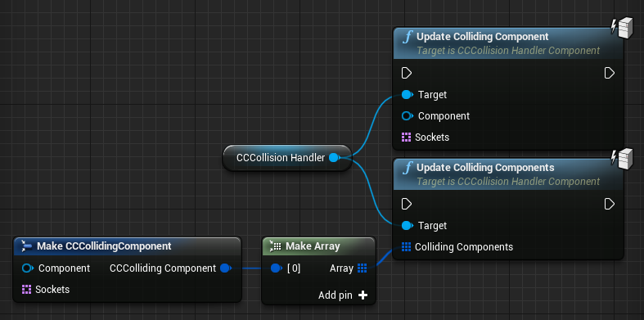
Task: Select the Update Colliding Components node title
Action: [x=485, y=168]
